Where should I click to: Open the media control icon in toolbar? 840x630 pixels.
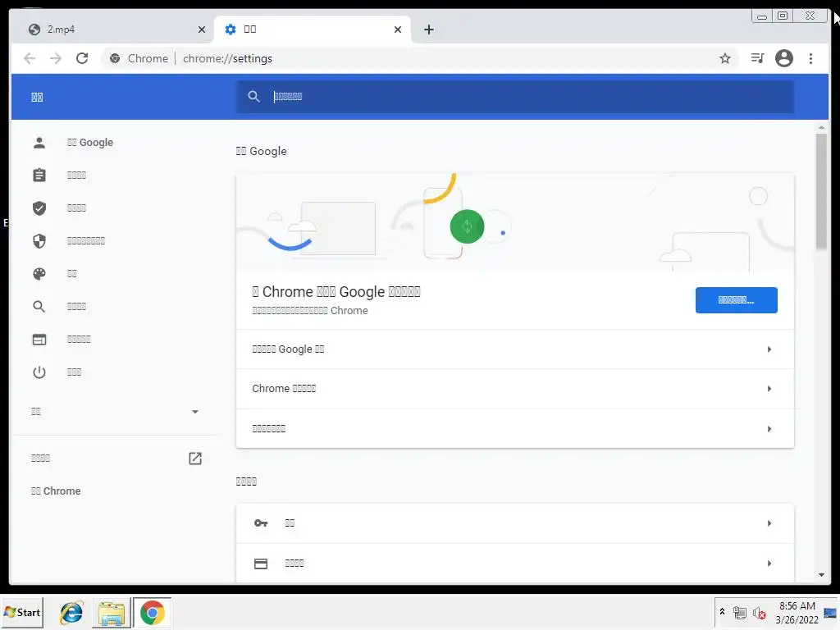coord(757,58)
